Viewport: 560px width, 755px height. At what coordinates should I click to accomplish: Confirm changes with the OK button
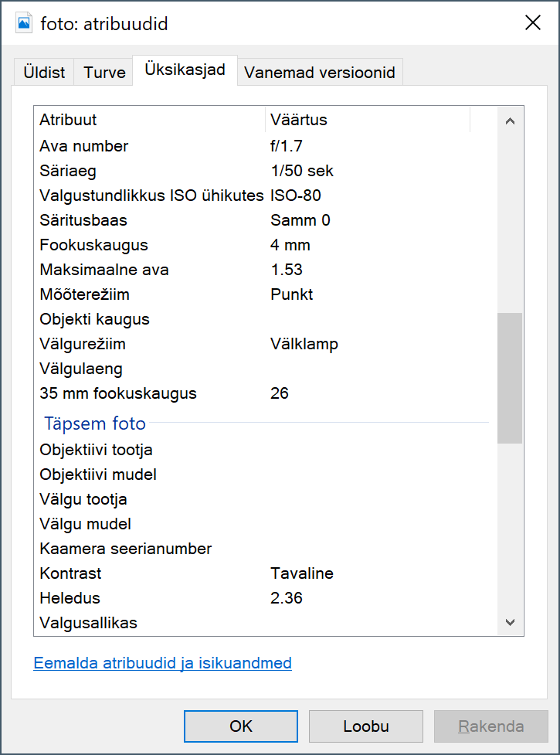240,726
